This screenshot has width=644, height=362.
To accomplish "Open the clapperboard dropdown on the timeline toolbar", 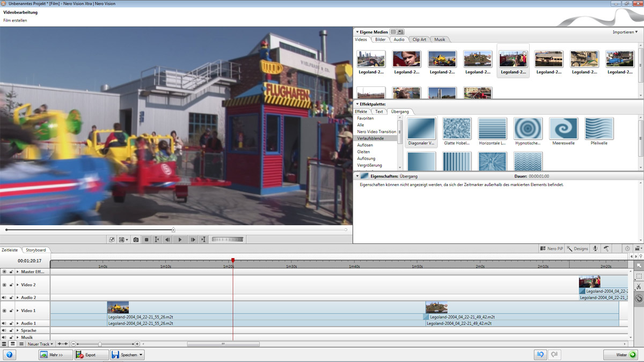I will (638, 249).
